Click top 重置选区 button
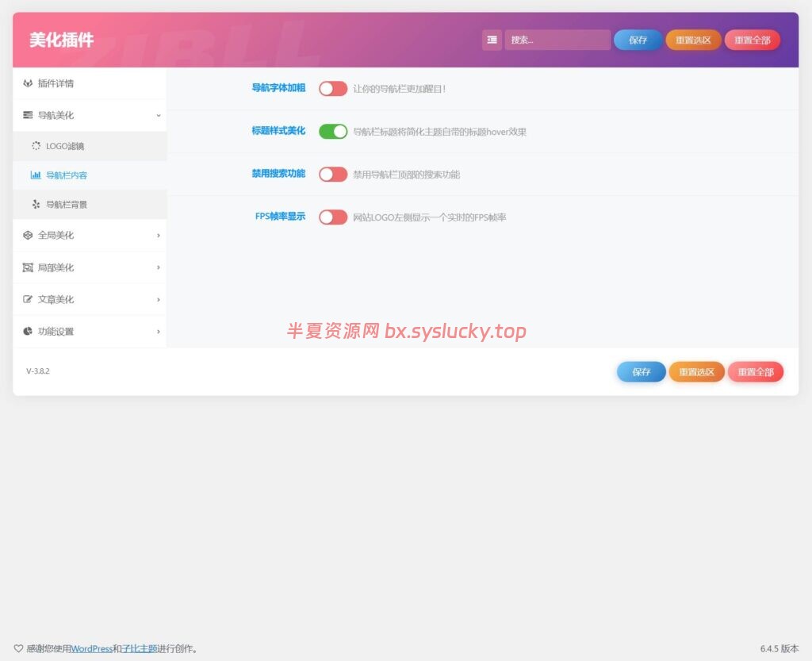The width and height of the screenshot is (812, 661). pyautogui.click(x=693, y=40)
